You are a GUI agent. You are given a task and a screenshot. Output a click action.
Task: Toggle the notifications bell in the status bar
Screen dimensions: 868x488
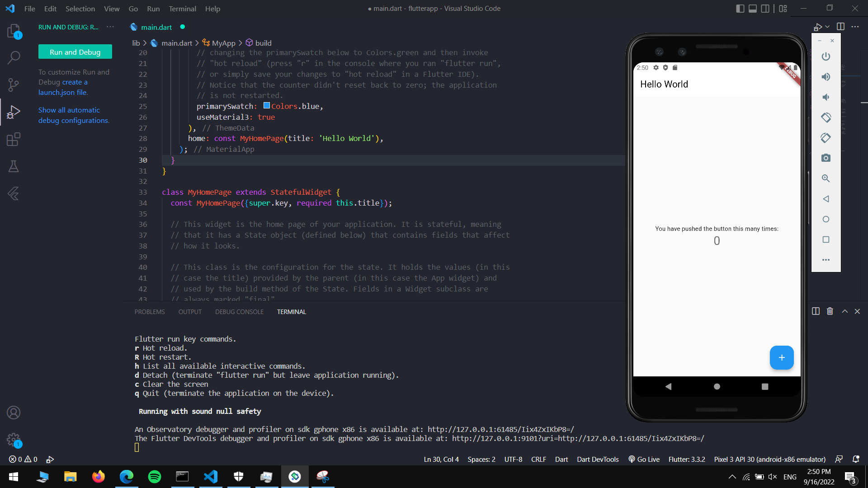[x=856, y=459]
